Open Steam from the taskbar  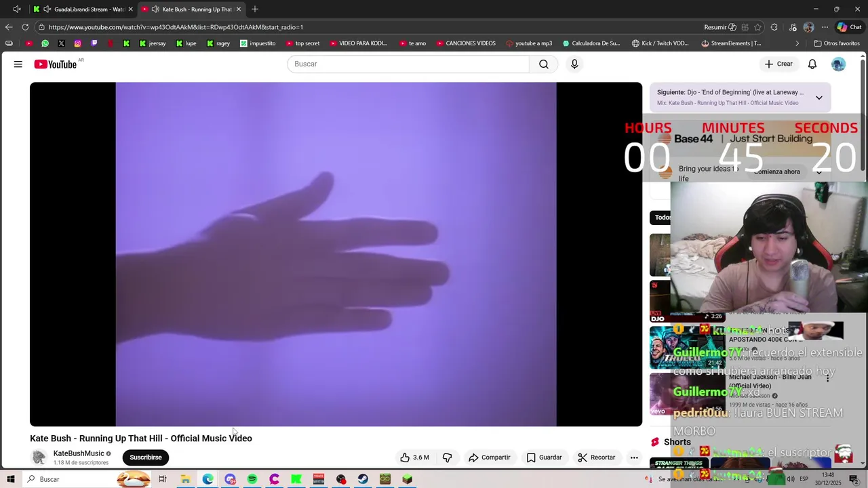click(363, 479)
